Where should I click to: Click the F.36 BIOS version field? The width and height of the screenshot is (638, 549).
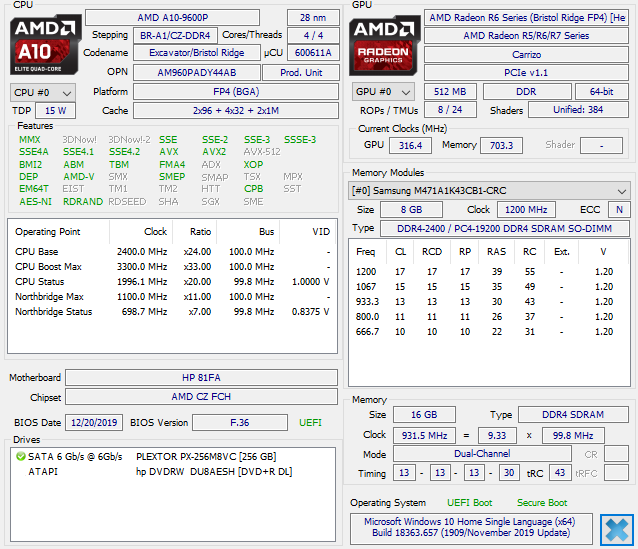click(x=240, y=422)
